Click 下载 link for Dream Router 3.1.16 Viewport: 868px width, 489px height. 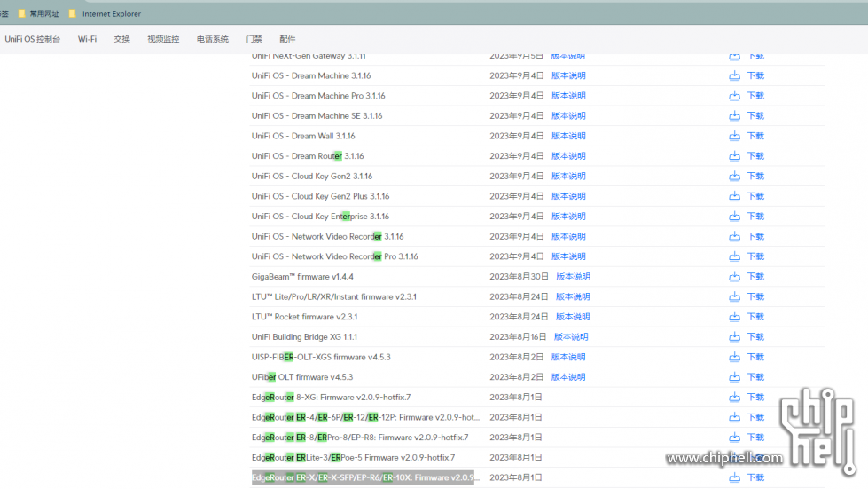pos(755,155)
